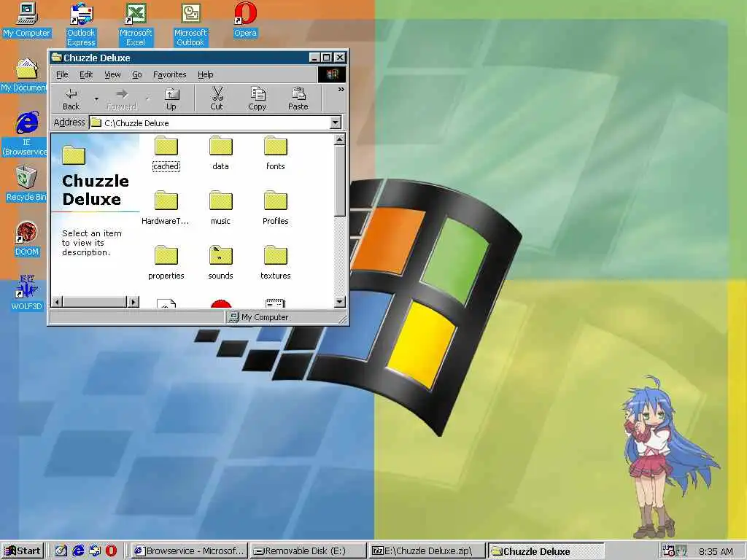Switch to Removable Disk (E:) taskbar window

coord(309,551)
